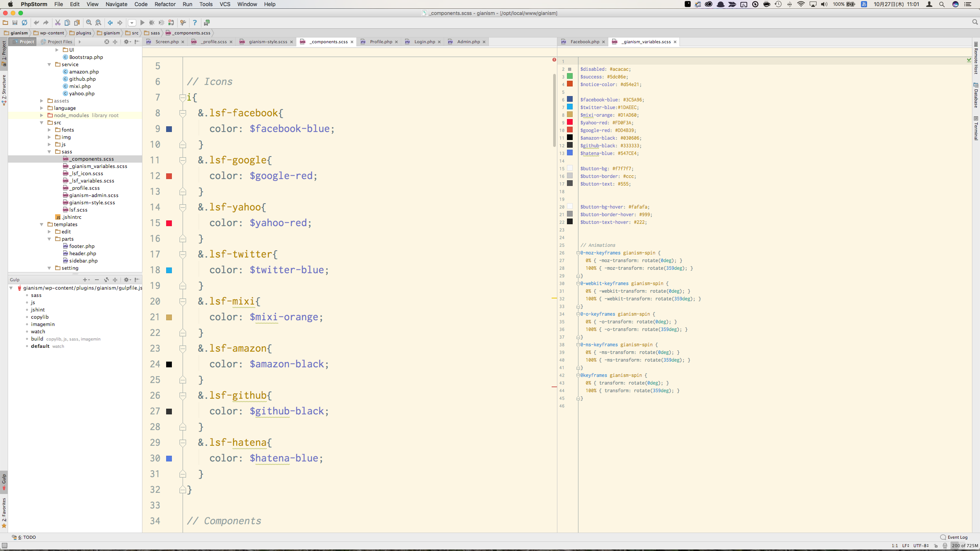Click the Synchronize refresh icon
This screenshot has height=551, width=980.
pos(24,23)
